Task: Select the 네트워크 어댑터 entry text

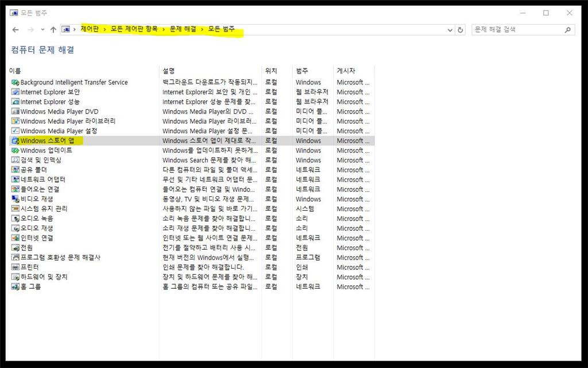Action: click(x=42, y=180)
